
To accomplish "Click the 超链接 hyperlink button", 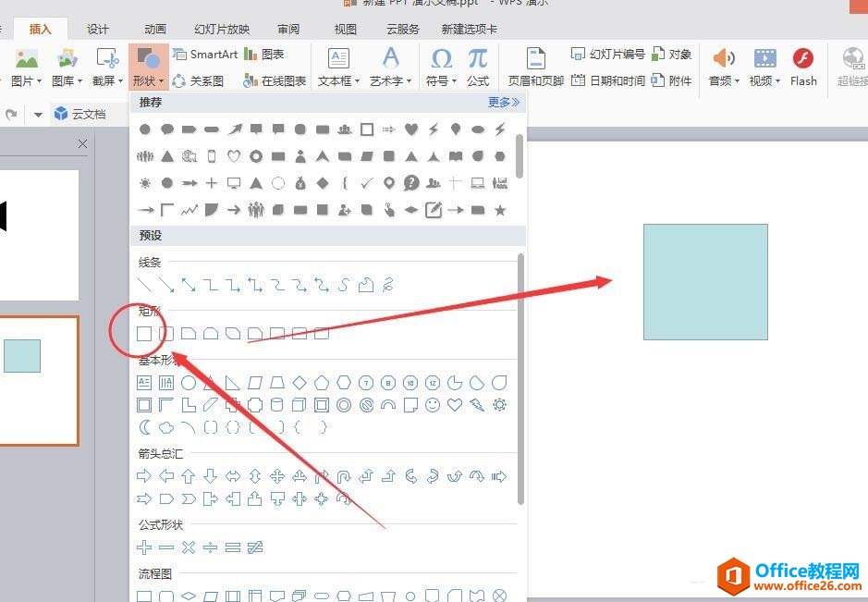I will pyautogui.click(x=852, y=67).
